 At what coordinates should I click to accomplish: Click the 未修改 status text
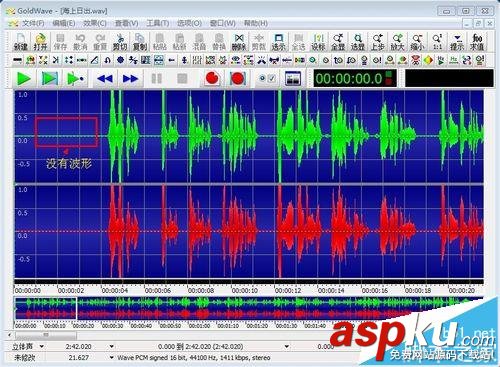coord(25,358)
